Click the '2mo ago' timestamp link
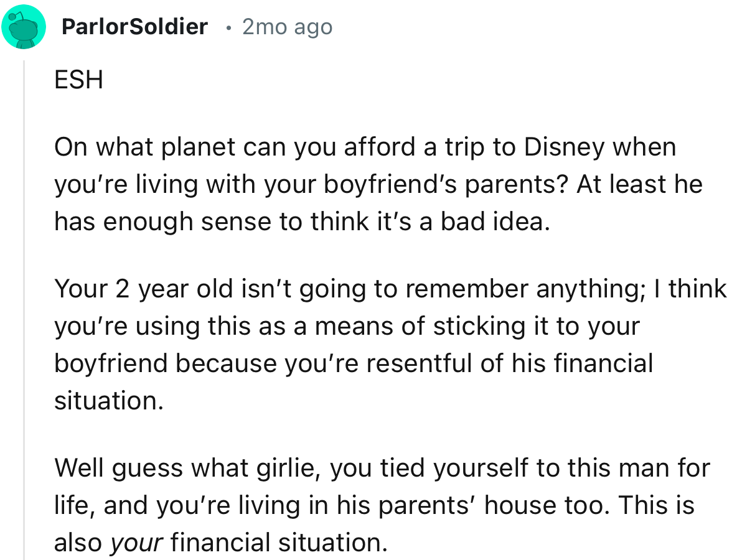This screenshot has height=560, width=737. coord(287,26)
